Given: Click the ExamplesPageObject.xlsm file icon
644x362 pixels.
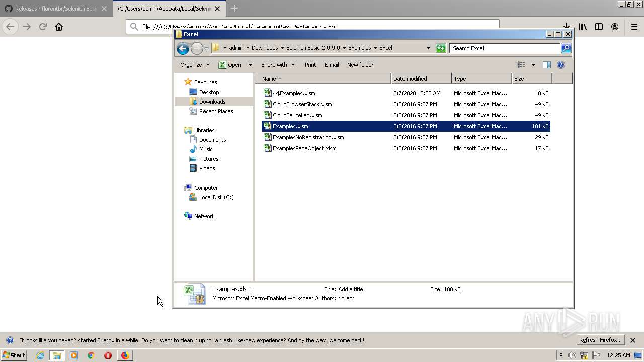Looking at the screenshot, I should [x=268, y=148].
